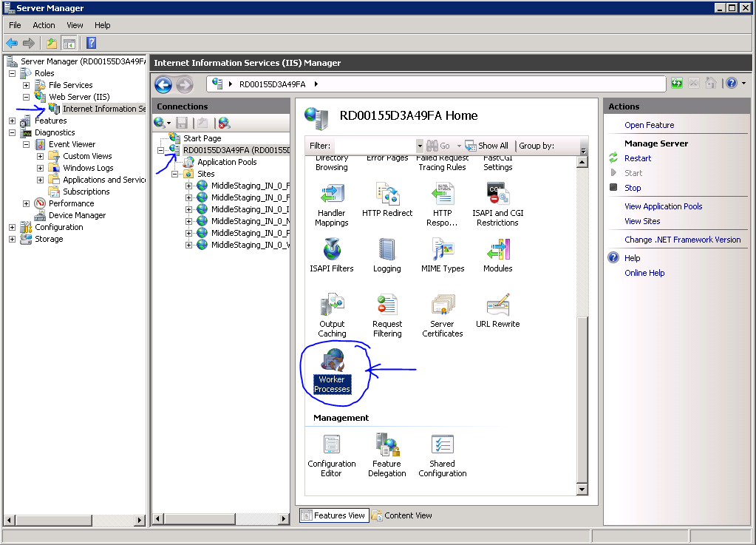
Task: Open the Filter dropdown arrow
Action: [x=420, y=146]
